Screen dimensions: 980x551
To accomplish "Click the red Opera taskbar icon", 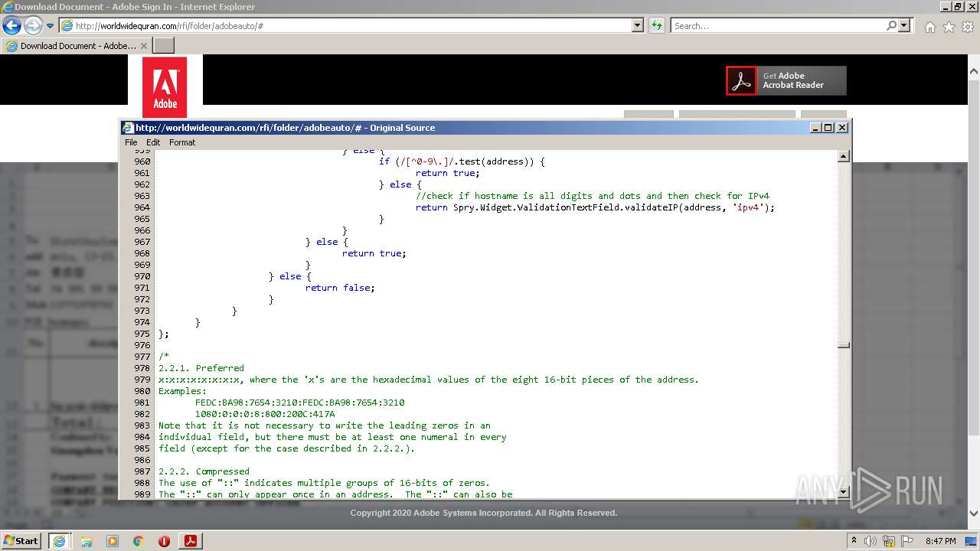I will tap(164, 541).
